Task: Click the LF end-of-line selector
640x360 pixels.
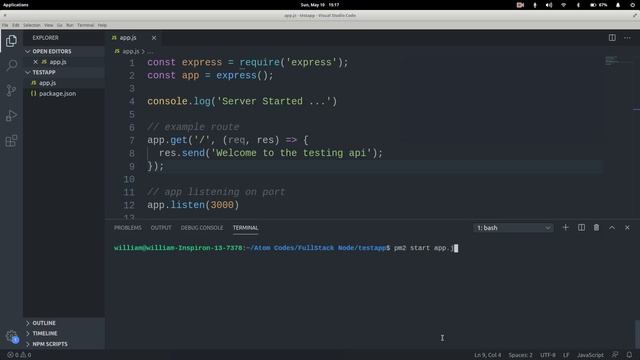Action: tap(566, 355)
